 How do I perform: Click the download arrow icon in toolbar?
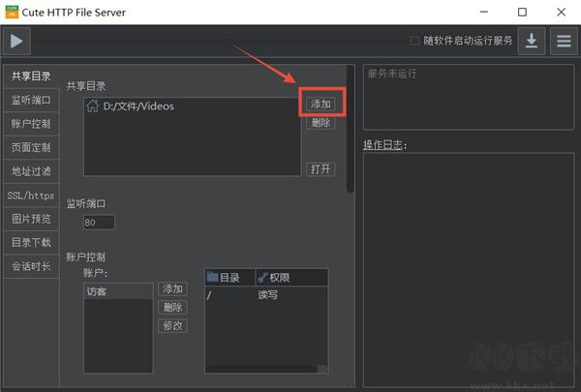[532, 41]
